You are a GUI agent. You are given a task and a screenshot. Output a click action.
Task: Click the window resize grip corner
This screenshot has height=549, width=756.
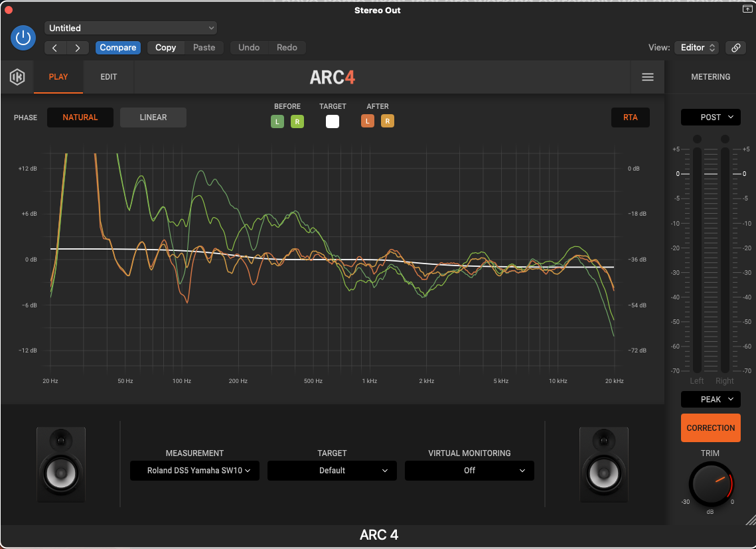(751, 520)
